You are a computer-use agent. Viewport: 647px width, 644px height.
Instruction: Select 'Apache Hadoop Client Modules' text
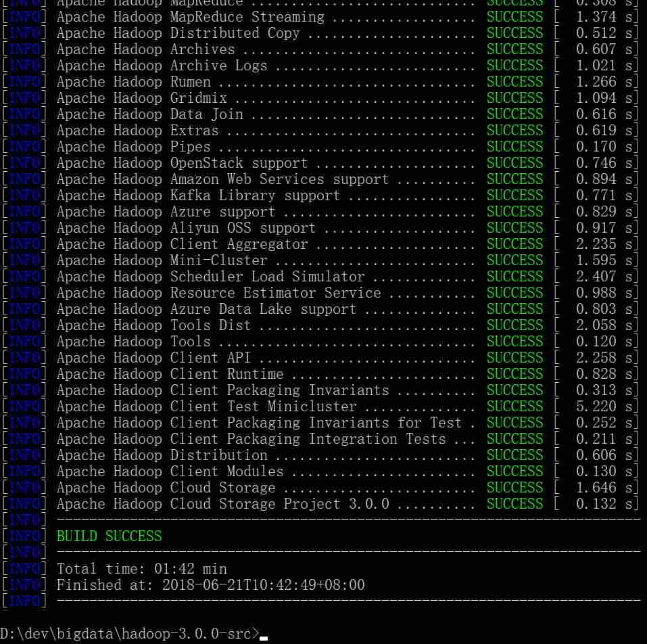coord(170,471)
